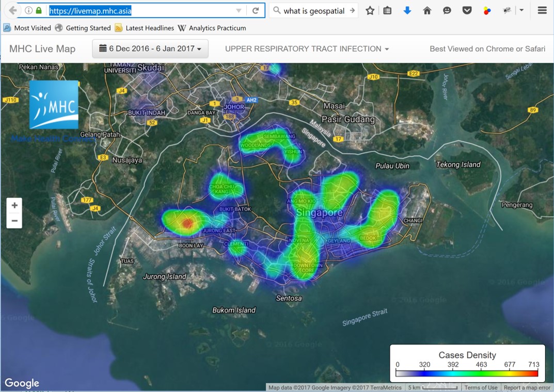
Task: Open the date range picker 6 Dec 2016 - 6 Jan 2017
Action: 150,49
